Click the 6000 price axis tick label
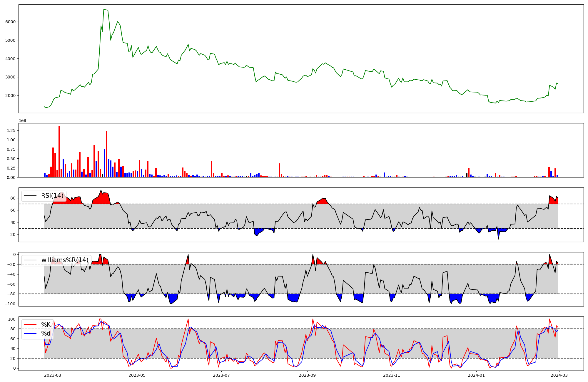Image resolution: width=588 pixels, height=382 pixels. [x=11, y=22]
